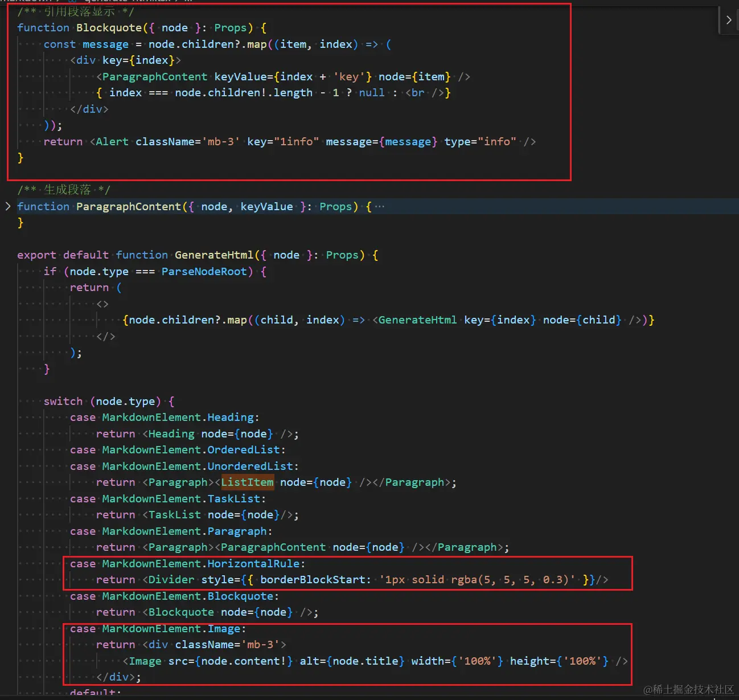The image size is (739, 700).
Task: Click node.children!.length expression
Action: [244, 93]
